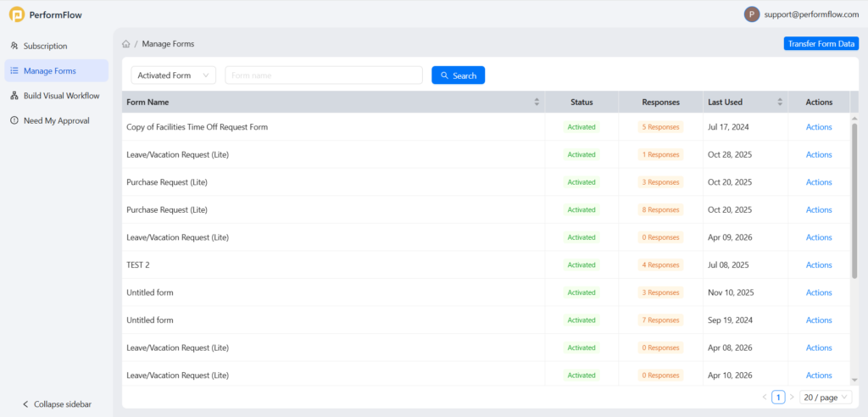Click the user avatar with letter P
This screenshot has height=417, width=868.
[751, 15]
